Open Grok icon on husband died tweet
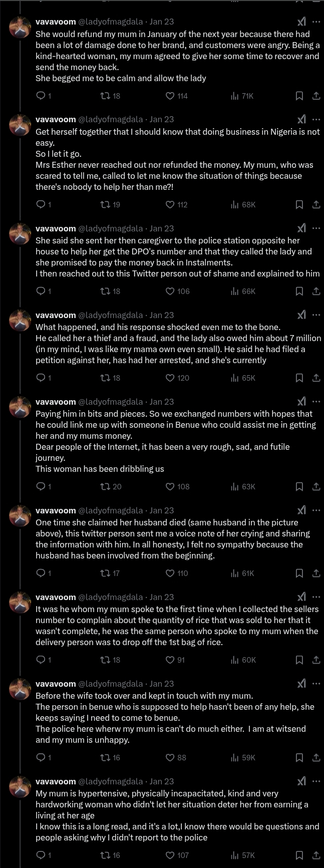This screenshot has width=324, height=868. pyautogui.click(x=301, y=510)
